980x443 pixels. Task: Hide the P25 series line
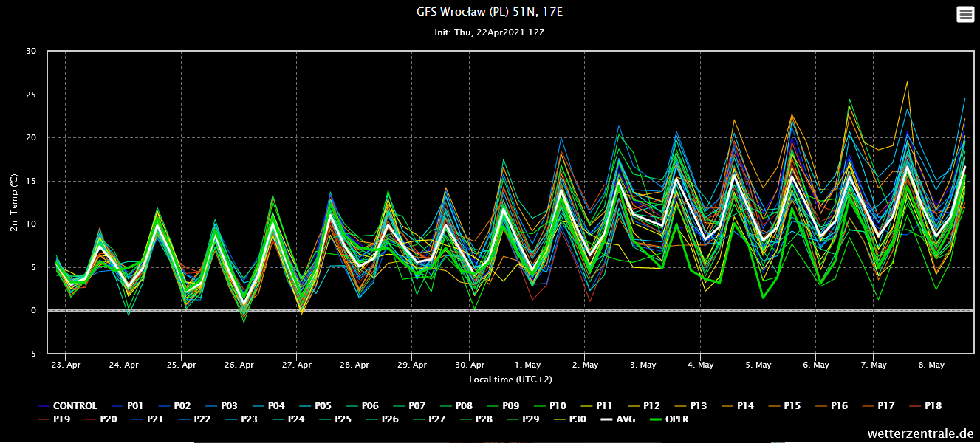click(343, 419)
